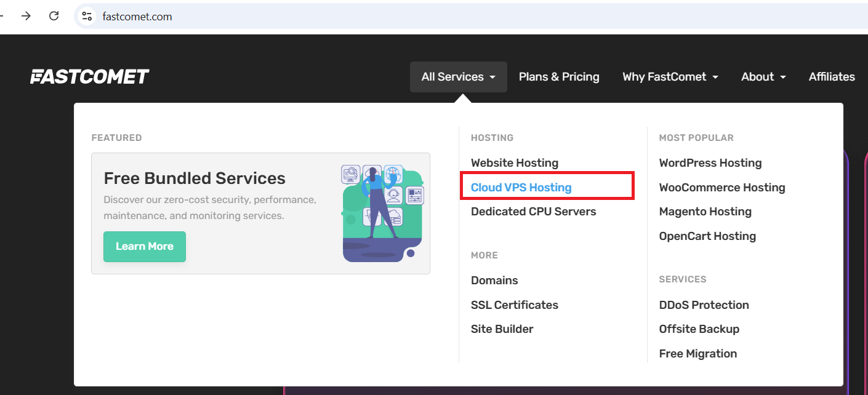Click the MOST POPULAR section label
The height and width of the screenshot is (395, 868).
(696, 138)
